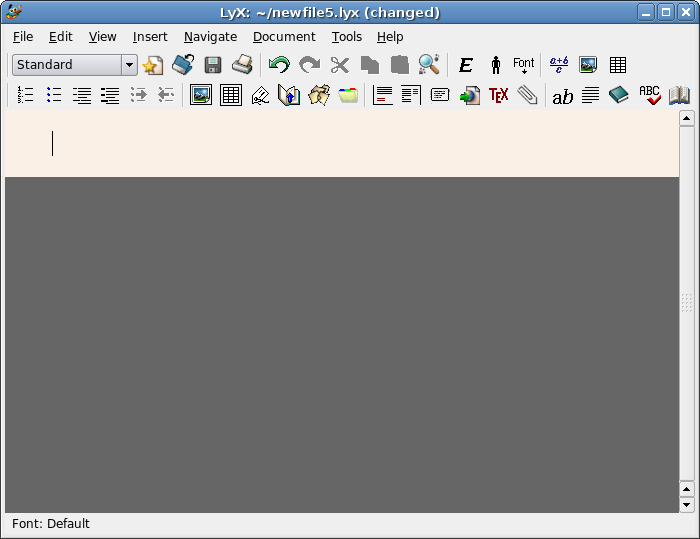The image size is (700, 539).
Task: Save the document with floppy icon
Action: [x=213, y=65]
